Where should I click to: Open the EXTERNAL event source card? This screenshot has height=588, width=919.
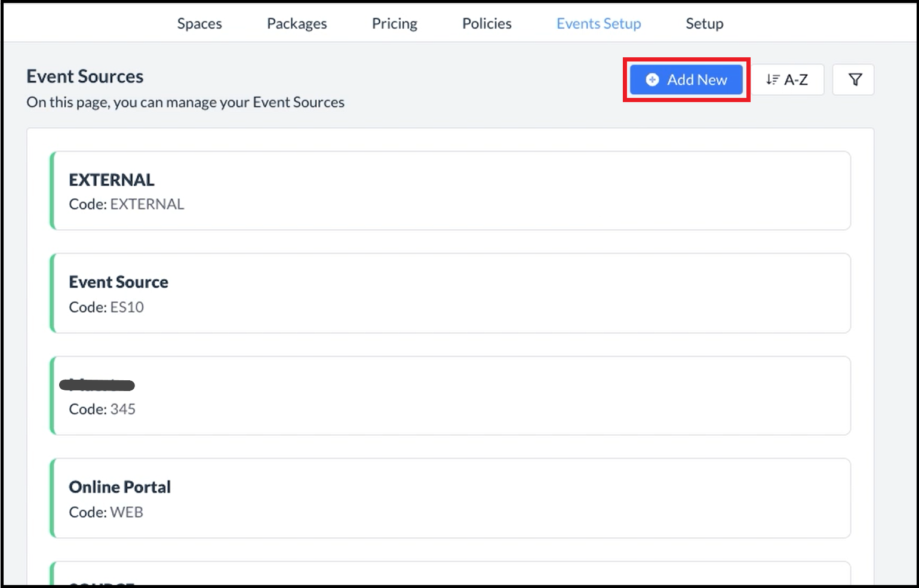451,191
